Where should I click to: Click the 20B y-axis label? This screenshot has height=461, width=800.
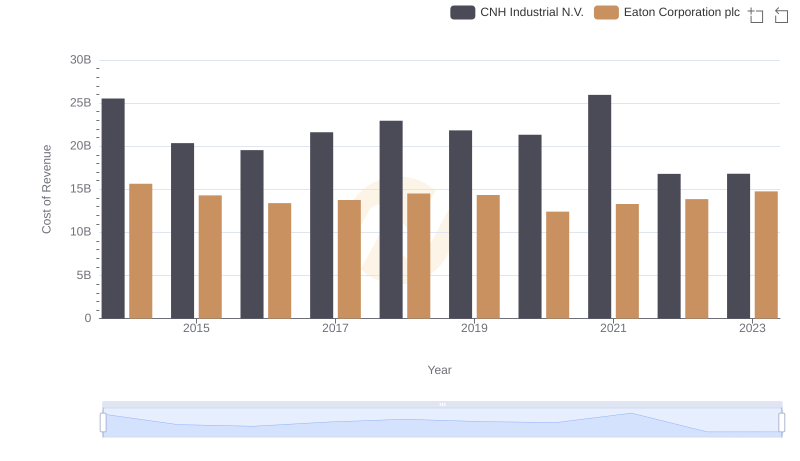81,146
